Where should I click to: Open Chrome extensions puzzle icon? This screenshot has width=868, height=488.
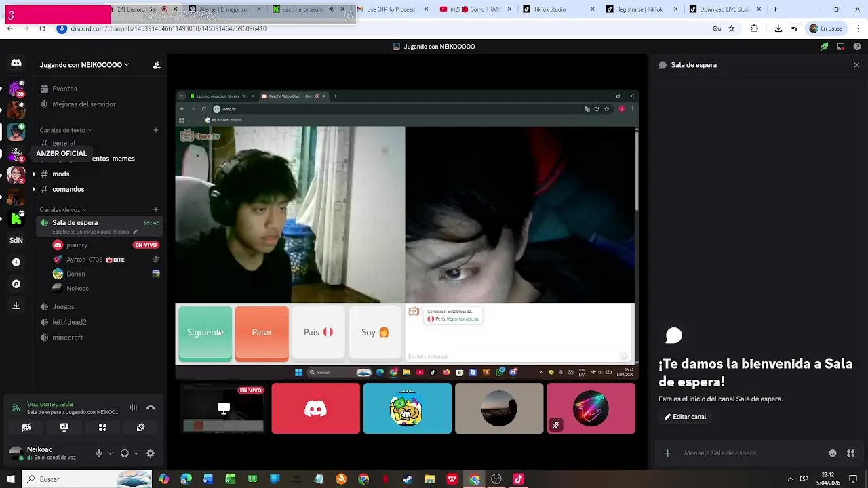[x=754, y=28]
